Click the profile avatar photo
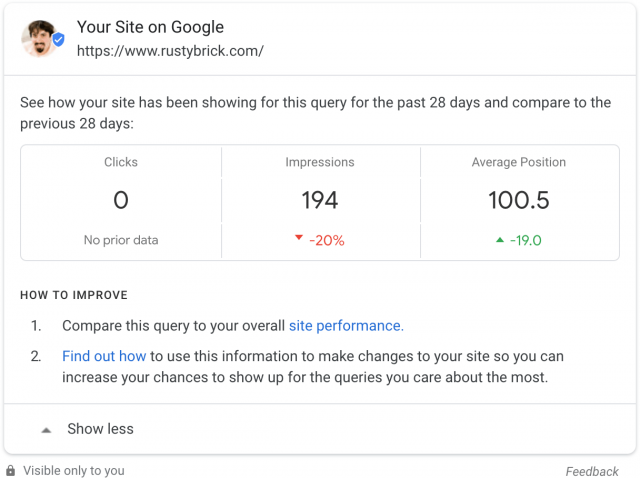This screenshot has height=478, width=640. (x=39, y=39)
